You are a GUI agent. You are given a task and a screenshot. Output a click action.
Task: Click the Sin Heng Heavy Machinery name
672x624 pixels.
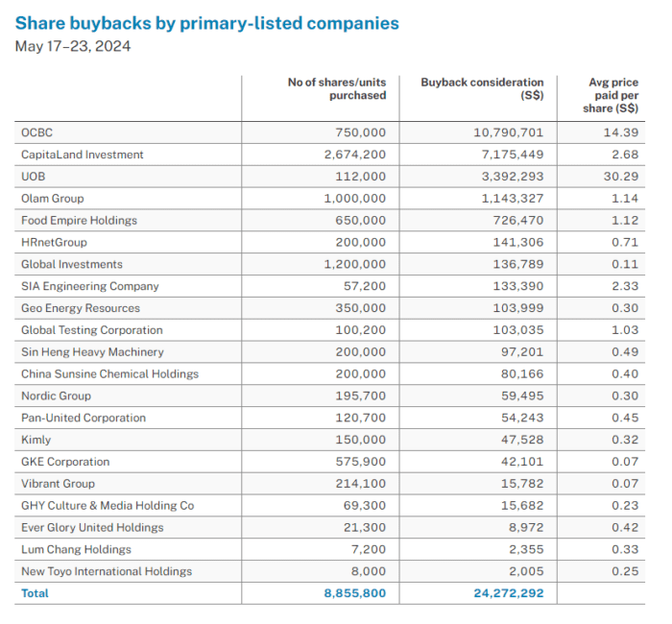92,352
